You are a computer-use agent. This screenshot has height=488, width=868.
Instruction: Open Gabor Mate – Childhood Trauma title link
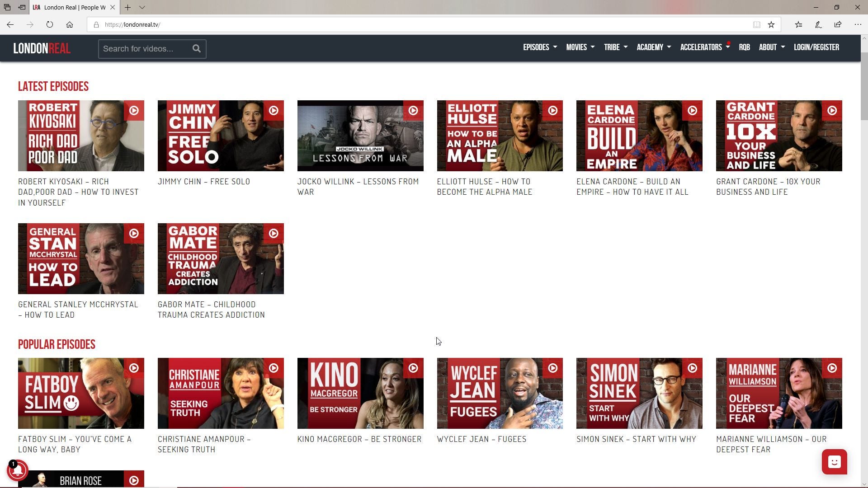[x=211, y=310]
